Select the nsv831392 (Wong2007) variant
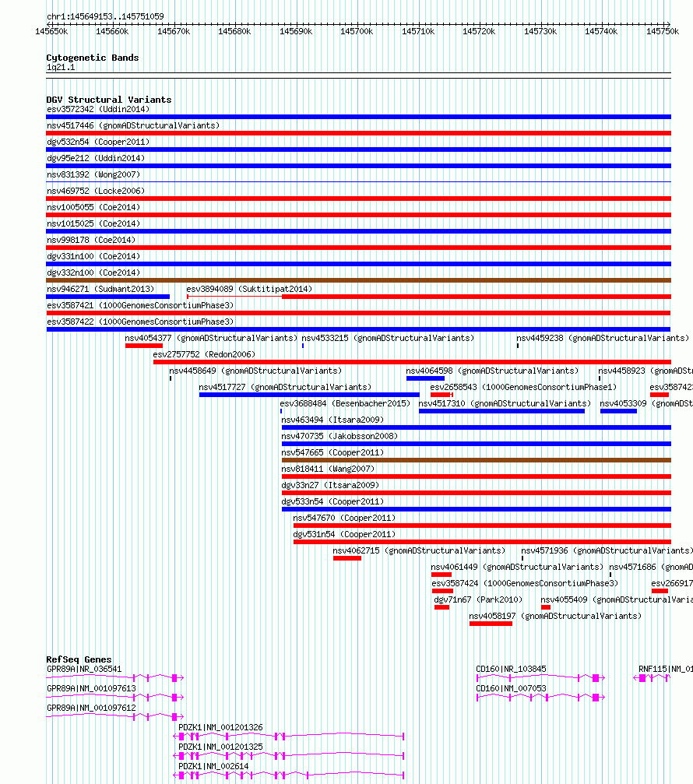This screenshot has width=693, height=784. [x=93, y=174]
